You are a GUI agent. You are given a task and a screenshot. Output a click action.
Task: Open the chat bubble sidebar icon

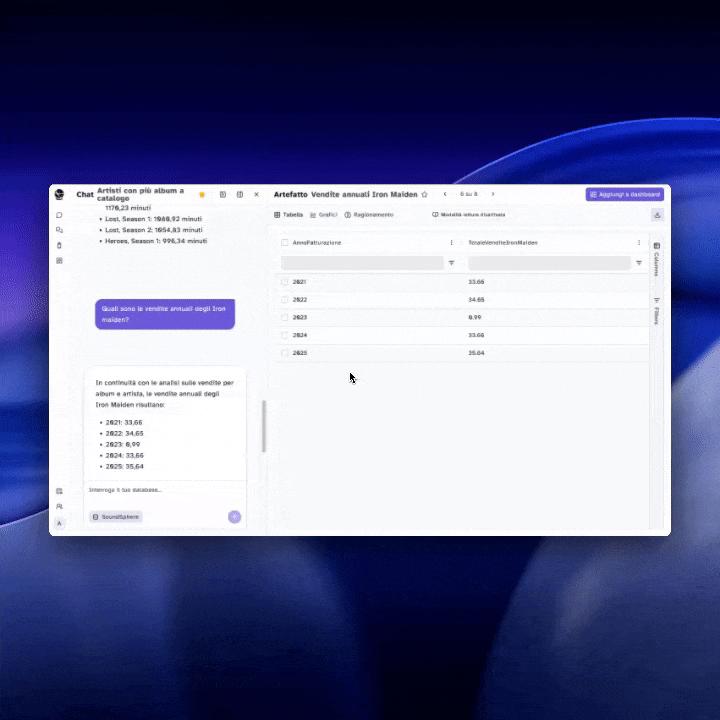[59, 215]
